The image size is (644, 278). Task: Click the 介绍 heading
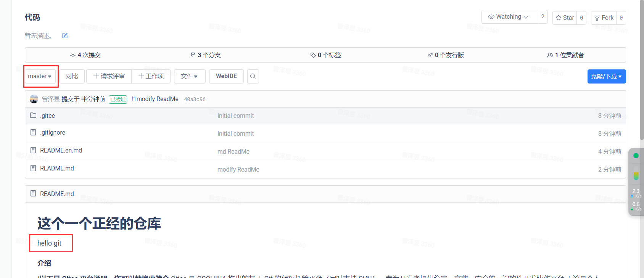click(x=44, y=263)
